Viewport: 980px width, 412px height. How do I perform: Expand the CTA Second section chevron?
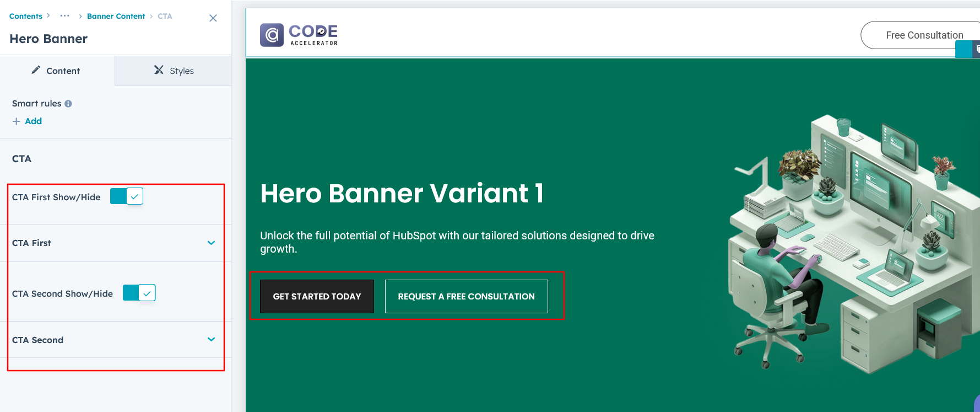[x=211, y=339]
